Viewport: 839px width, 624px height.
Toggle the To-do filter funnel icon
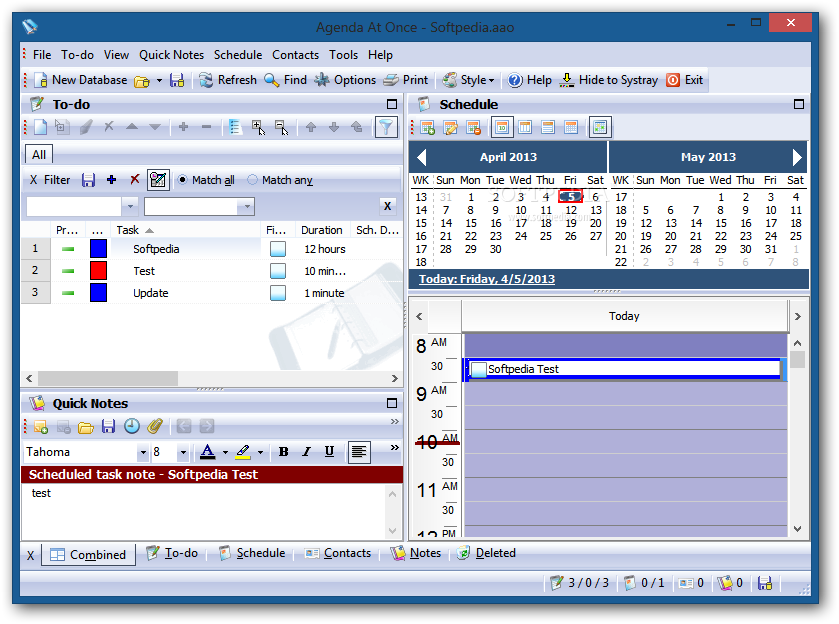click(386, 127)
